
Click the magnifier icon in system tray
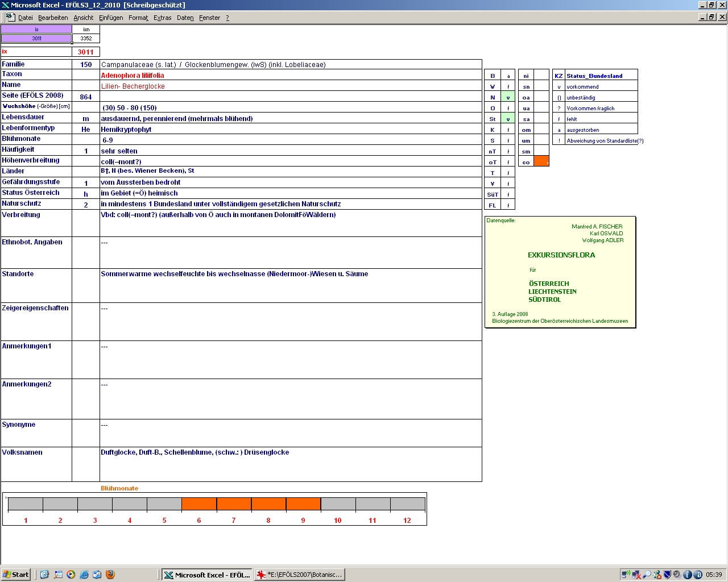(x=647, y=575)
